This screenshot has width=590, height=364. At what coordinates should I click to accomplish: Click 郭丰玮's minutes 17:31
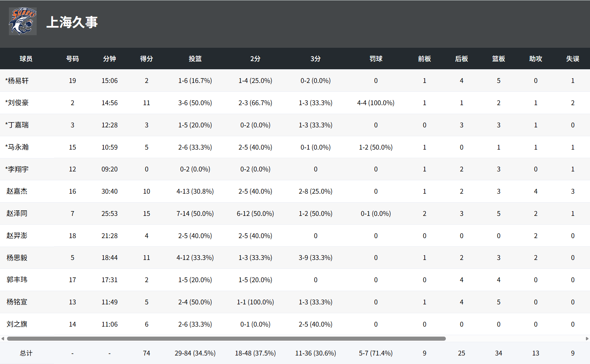point(109,280)
